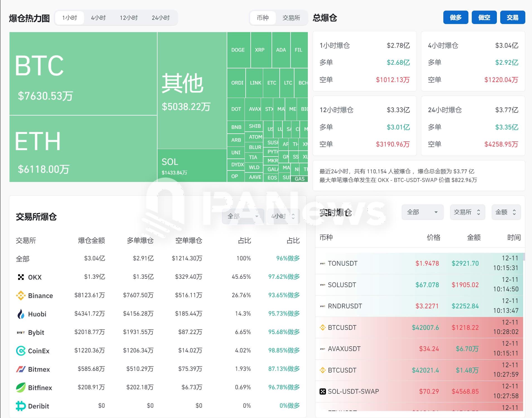Click the ETC heatmap tile
Image resolution: width=532 pixels, height=418 pixels.
271,83
